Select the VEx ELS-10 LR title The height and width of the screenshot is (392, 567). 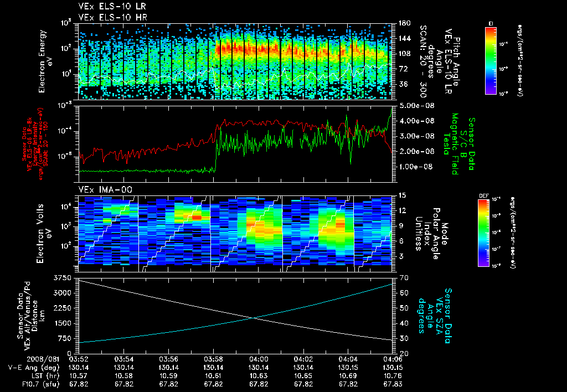(x=112, y=7)
